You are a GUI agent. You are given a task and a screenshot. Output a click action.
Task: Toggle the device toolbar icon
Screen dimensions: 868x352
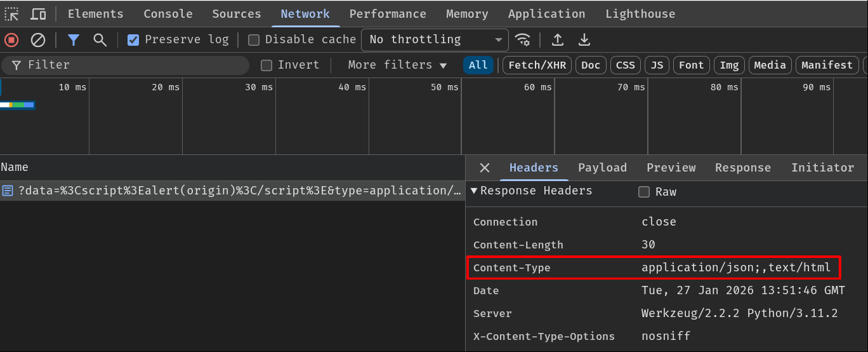click(38, 14)
